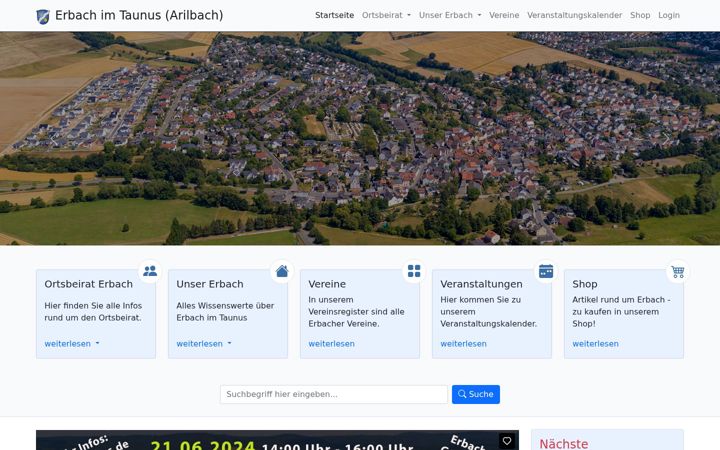This screenshot has width=720, height=450.
Task: Click the Ortsbeirat Erbach card heading
Action: [x=89, y=284]
